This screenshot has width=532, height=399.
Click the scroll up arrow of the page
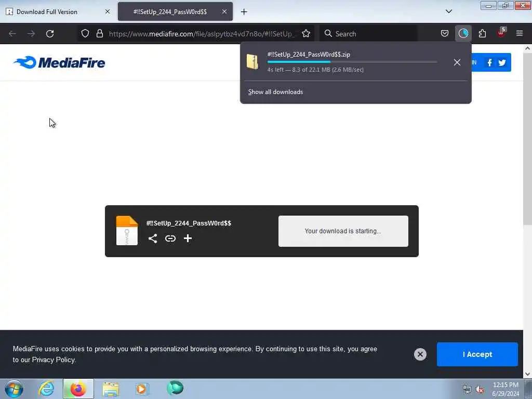pos(527,48)
